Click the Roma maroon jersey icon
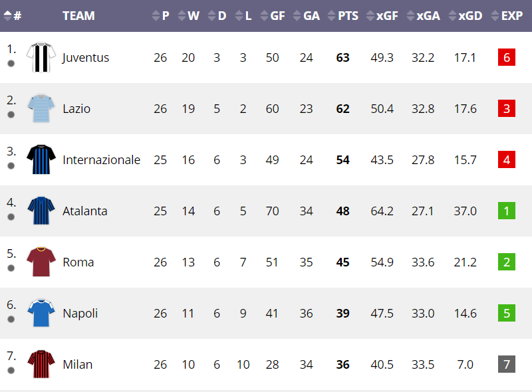The width and height of the screenshot is (532, 392). [41, 262]
